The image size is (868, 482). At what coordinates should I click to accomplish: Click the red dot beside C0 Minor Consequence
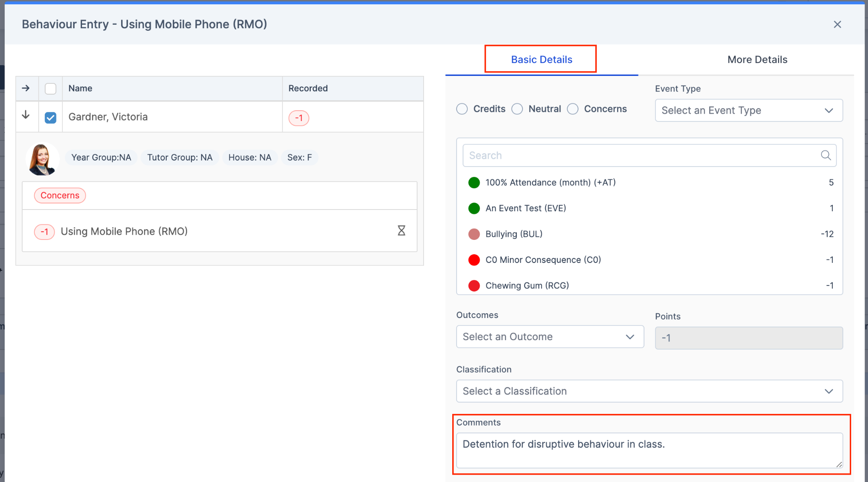coord(474,260)
